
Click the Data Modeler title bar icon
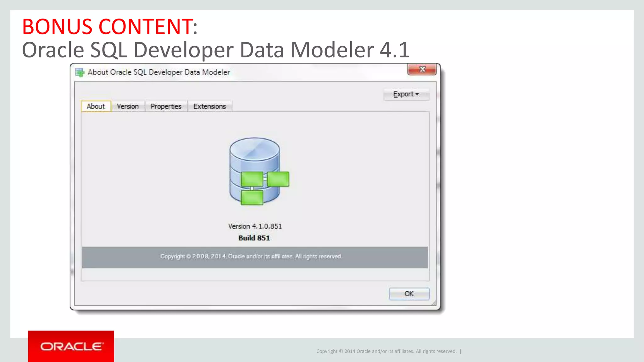(80, 72)
